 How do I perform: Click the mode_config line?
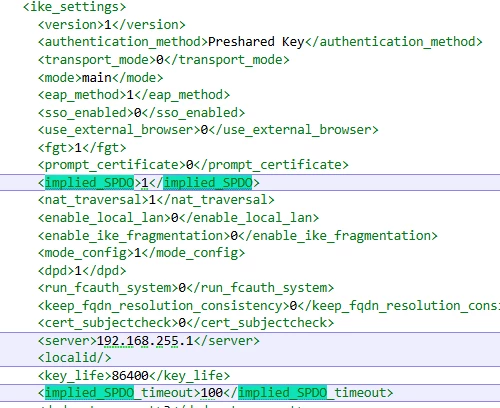click(141, 253)
